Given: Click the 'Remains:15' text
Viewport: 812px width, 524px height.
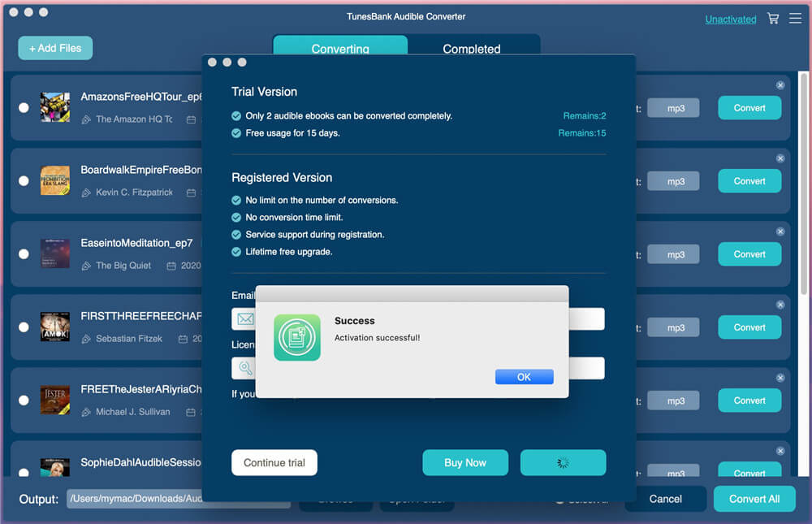Looking at the screenshot, I should (582, 132).
